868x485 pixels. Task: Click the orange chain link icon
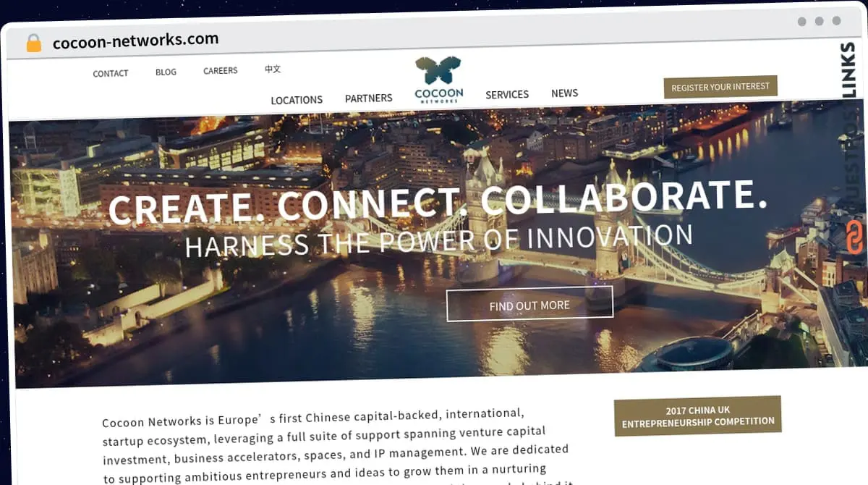click(x=856, y=237)
